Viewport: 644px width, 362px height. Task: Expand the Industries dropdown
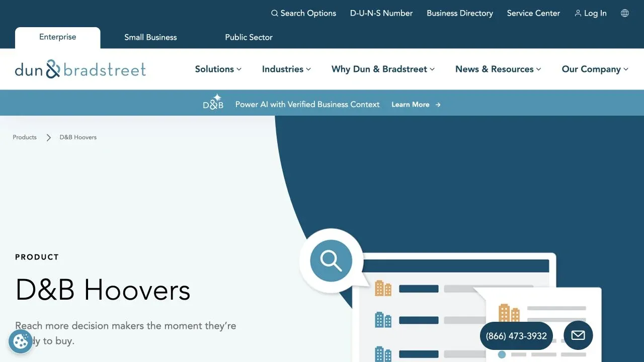pos(287,69)
